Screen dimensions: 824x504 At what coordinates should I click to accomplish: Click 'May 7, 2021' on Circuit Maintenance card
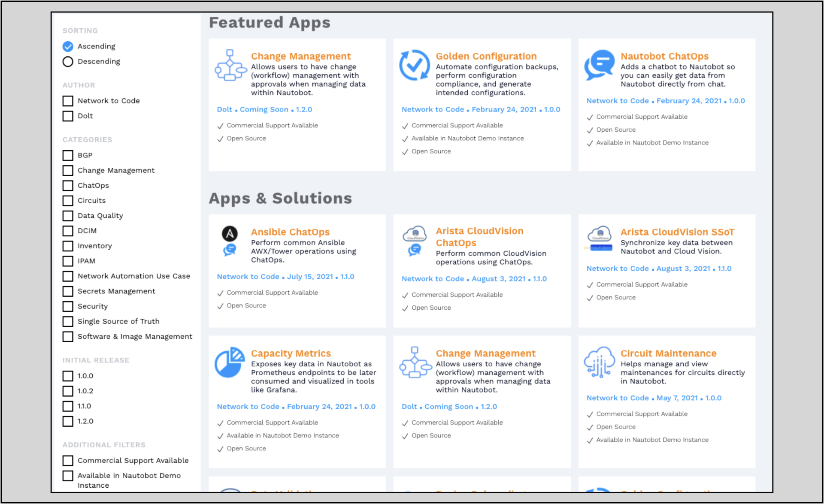pyautogui.click(x=677, y=398)
